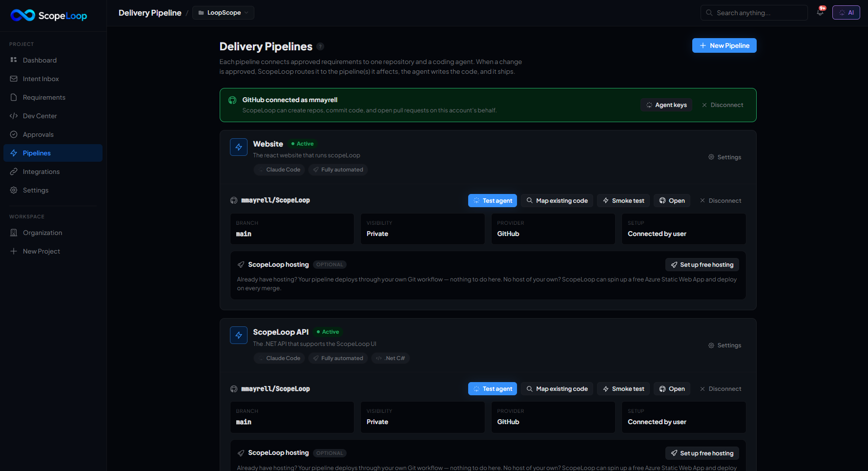
Task: Click Website's mmayrell/ScopeLoop repo name
Action: click(x=275, y=200)
